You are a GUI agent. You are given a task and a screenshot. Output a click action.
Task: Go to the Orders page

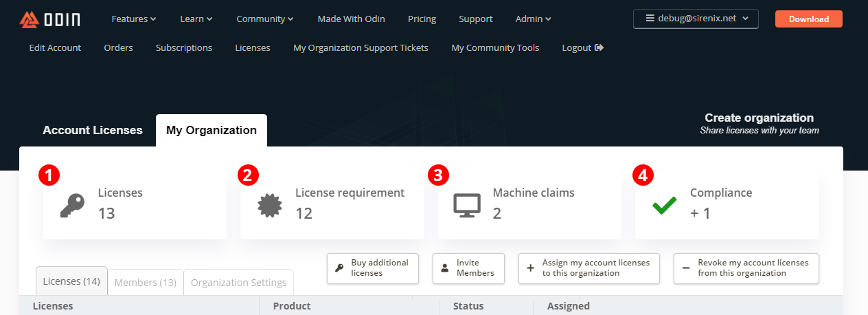coord(118,47)
